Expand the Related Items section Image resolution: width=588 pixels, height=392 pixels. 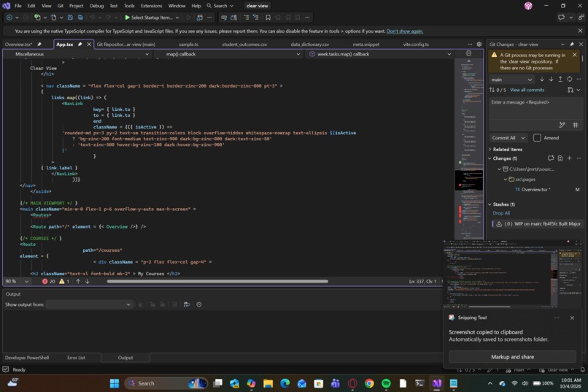490,150
